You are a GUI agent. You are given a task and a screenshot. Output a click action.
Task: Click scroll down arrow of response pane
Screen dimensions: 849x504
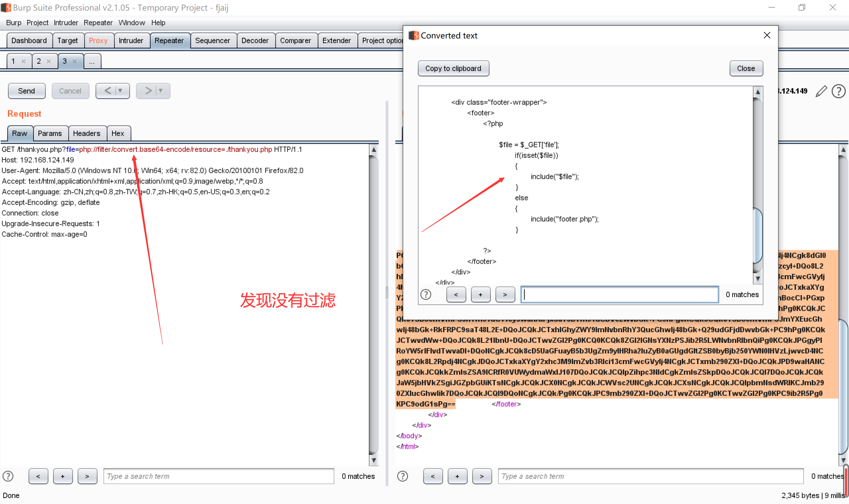click(x=843, y=461)
